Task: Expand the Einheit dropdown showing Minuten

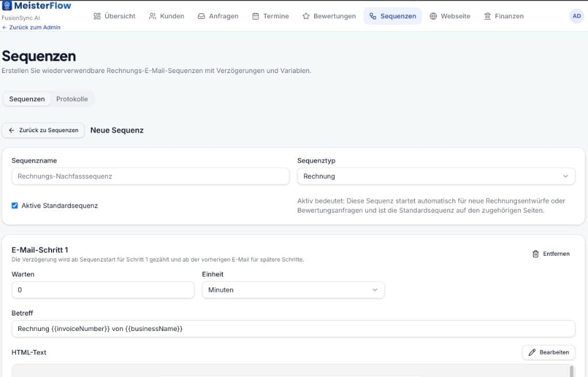Action: [x=293, y=290]
